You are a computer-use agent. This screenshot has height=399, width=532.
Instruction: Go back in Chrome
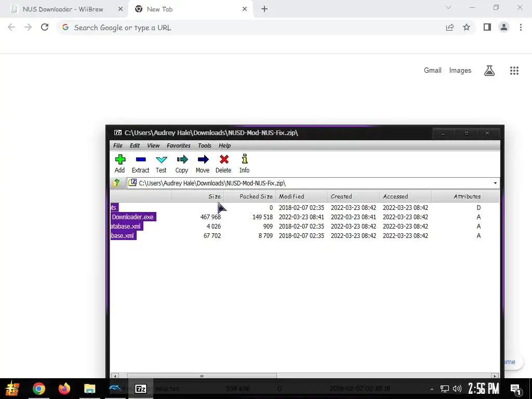coord(11,27)
